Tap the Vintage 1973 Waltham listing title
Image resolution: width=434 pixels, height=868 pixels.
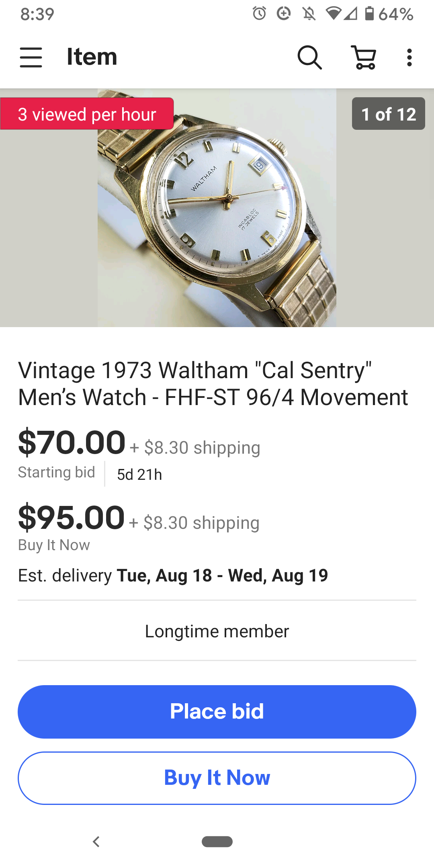coord(213,383)
